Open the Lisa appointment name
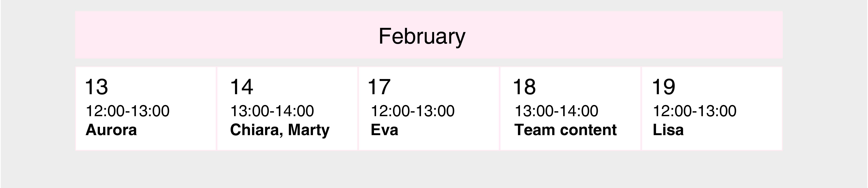 pos(668,130)
